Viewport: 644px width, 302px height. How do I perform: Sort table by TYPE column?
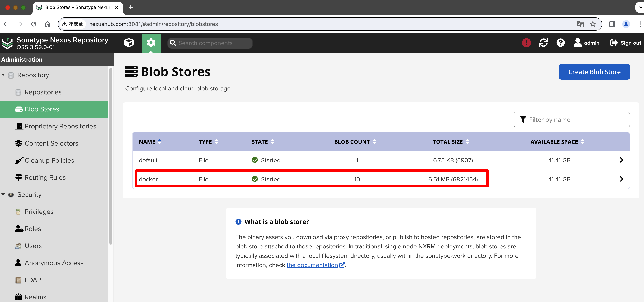point(209,142)
